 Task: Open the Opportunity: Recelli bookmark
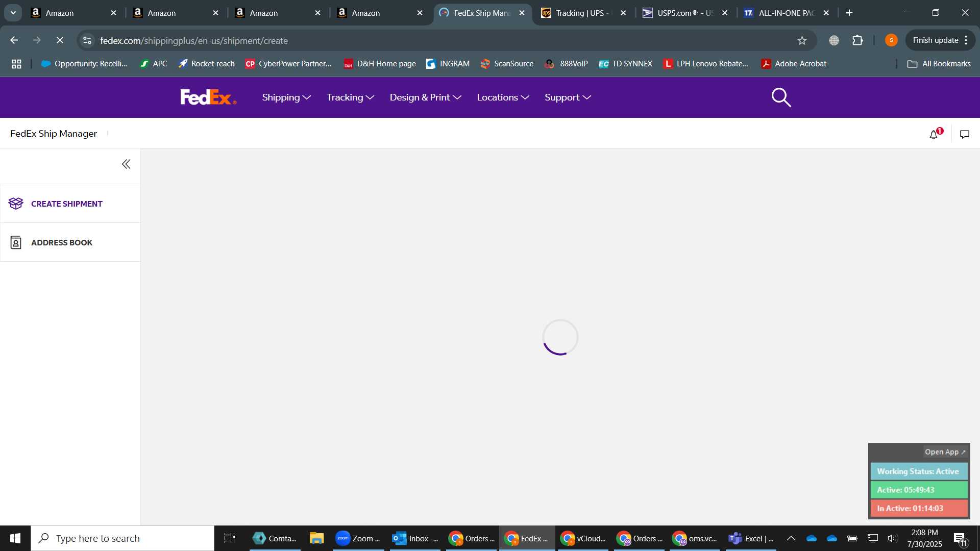(x=84, y=64)
